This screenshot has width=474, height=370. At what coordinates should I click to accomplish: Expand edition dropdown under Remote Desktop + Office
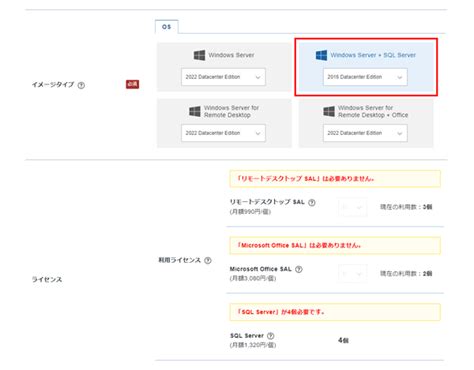(x=365, y=133)
